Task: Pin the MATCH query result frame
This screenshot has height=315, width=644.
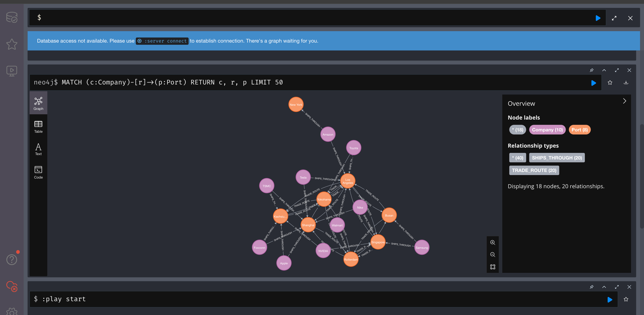Action: pos(591,70)
